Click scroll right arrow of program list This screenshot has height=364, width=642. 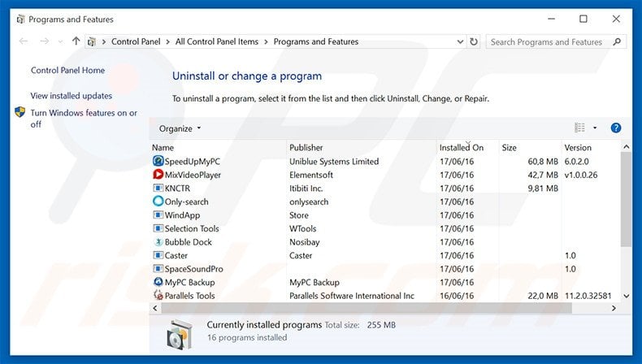pyautogui.click(x=614, y=308)
